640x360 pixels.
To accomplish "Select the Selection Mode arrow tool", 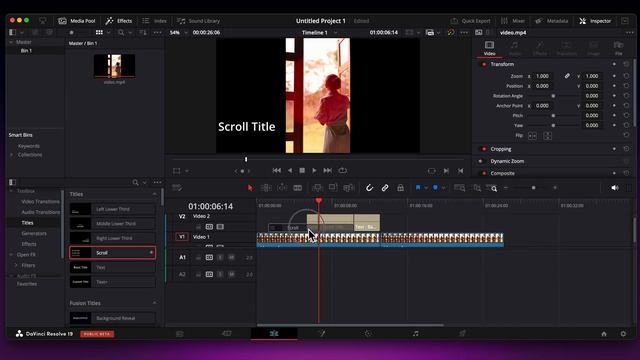I will point(250,188).
